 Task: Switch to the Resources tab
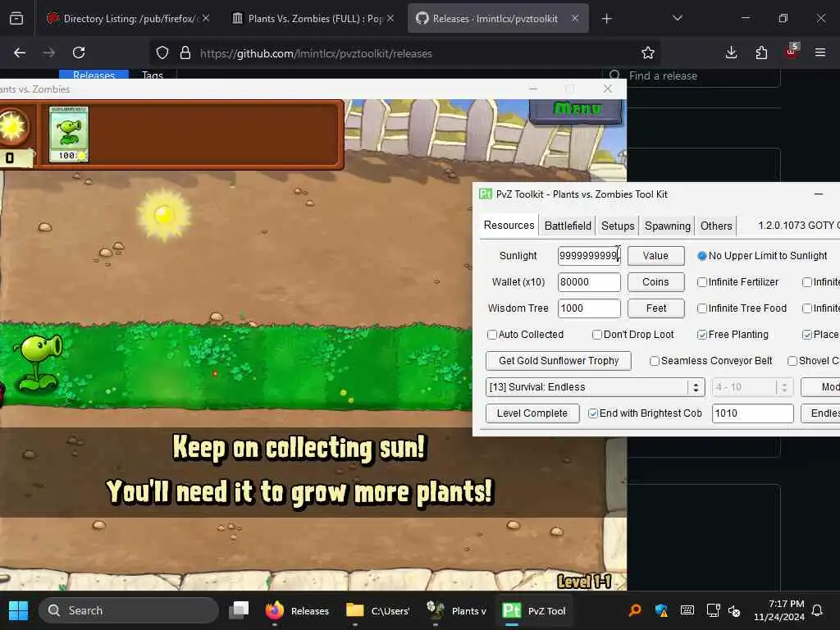[509, 226]
